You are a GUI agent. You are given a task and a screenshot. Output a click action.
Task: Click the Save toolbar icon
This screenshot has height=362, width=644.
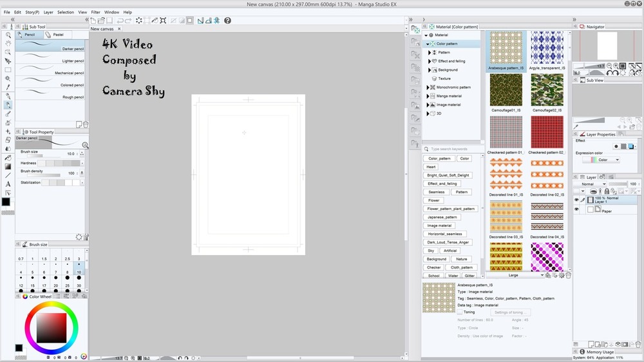coord(109,21)
